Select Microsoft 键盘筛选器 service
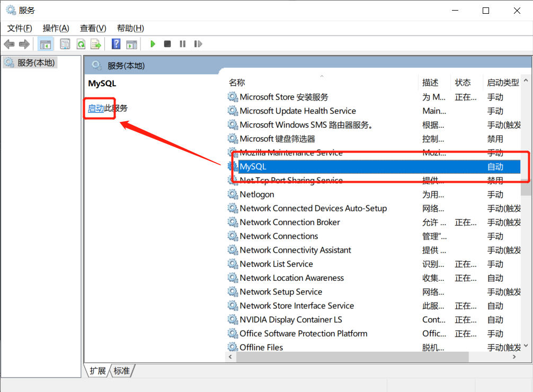Image resolution: width=533 pixels, height=392 pixels. click(x=374, y=139)
